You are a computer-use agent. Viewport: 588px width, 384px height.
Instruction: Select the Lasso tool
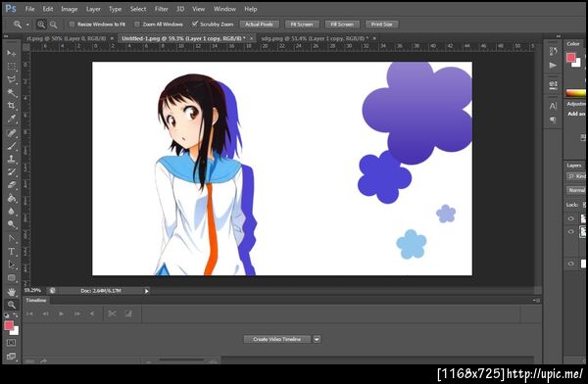[x=11, y=79]
